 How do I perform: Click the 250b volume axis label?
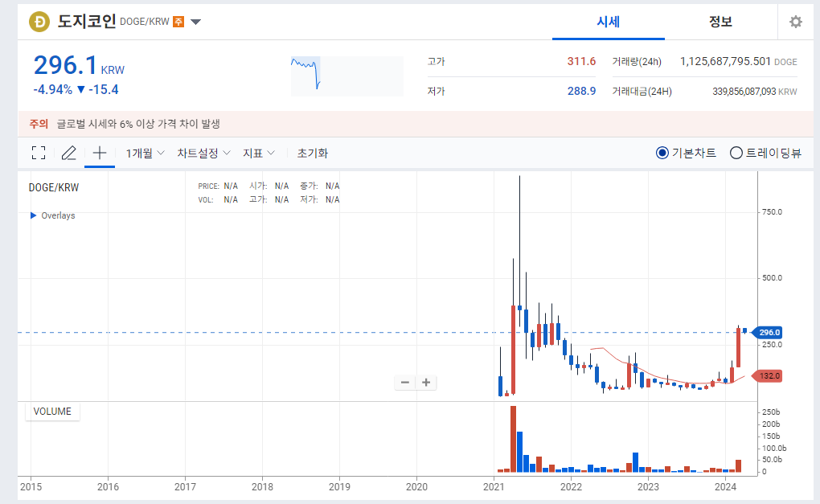pos(771,412)
